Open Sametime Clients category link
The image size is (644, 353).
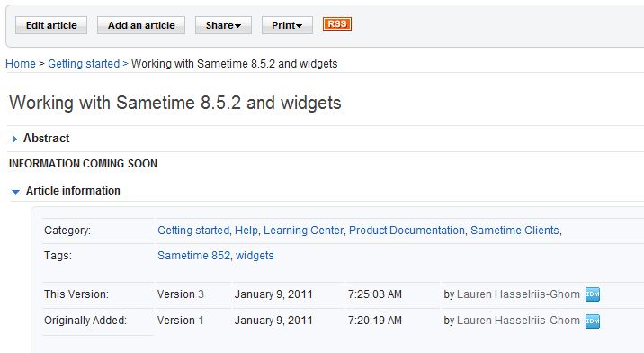515,231
